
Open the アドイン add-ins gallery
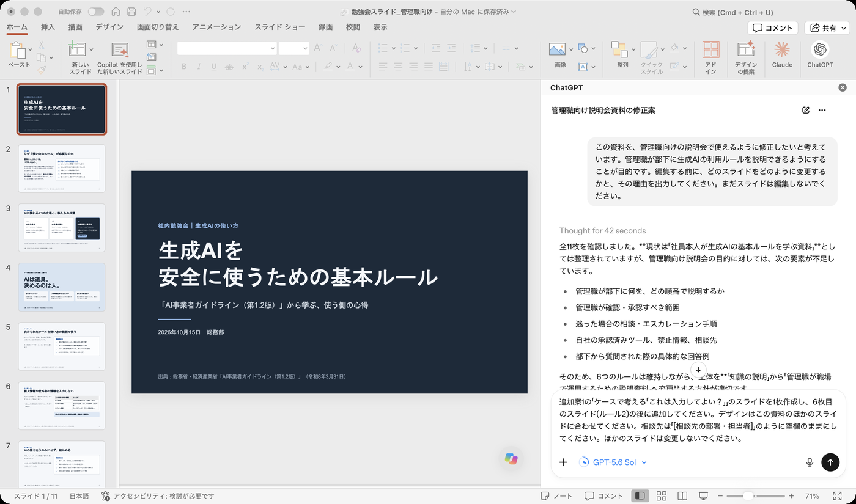[x=710, y=57]
